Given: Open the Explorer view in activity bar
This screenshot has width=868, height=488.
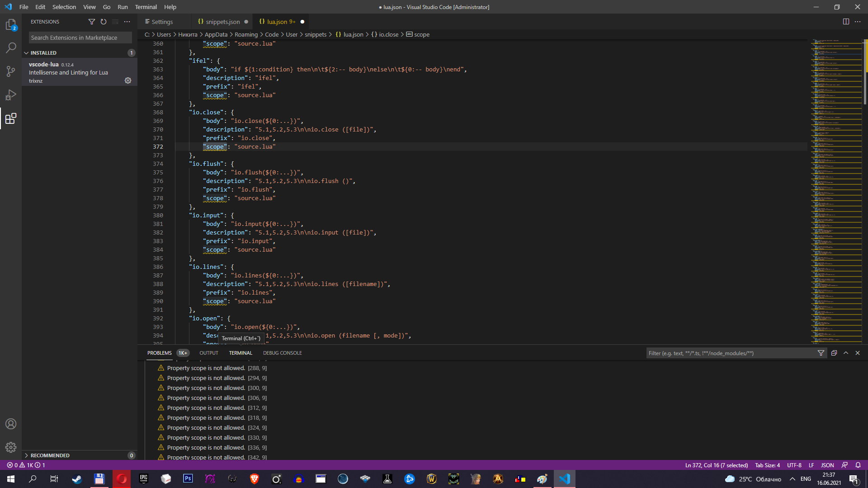Looking at the screenshot, I should tap(11, 25).
